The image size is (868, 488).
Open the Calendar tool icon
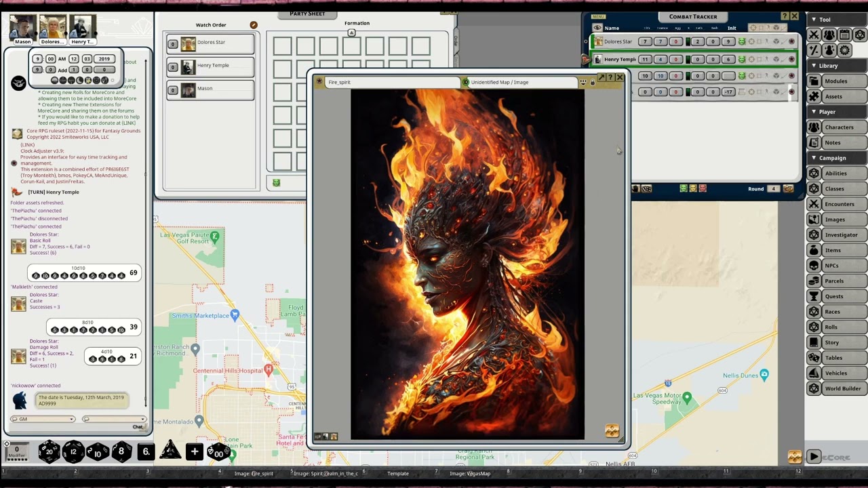844,35
